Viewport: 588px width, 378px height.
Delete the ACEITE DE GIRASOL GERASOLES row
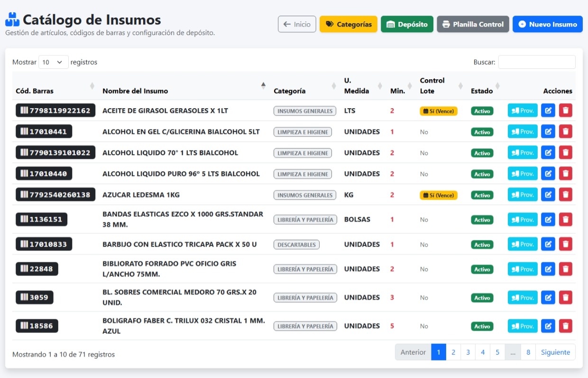(x=565, y=111)
